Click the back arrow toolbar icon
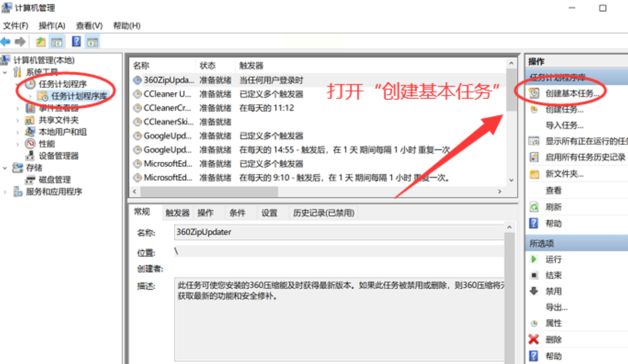Viewport: 628px width, 364px height. 6,42
